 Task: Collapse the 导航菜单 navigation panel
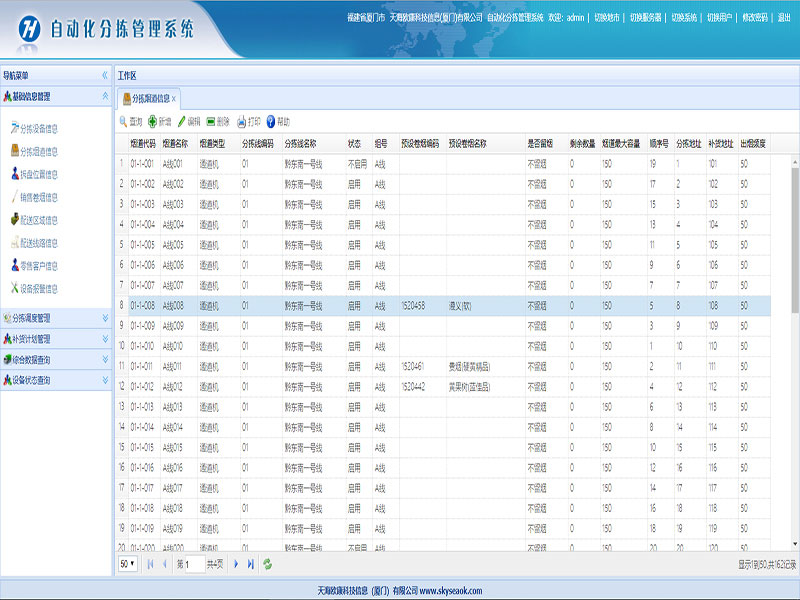[x=105, y=75]
